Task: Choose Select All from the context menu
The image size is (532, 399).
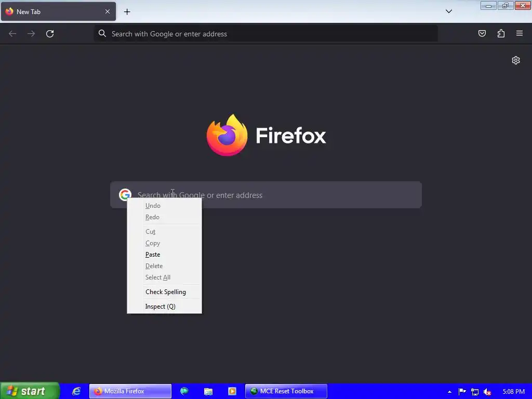Action: [x=165, y=277]
